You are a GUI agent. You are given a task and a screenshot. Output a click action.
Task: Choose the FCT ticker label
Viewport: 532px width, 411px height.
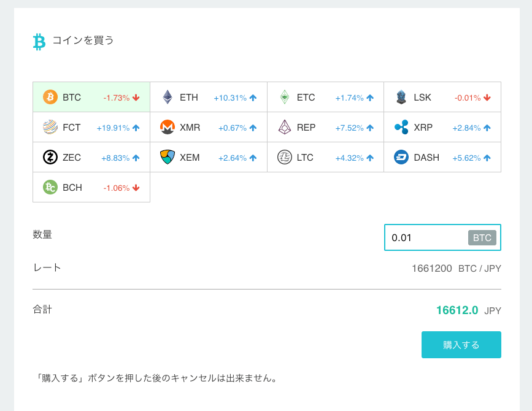[x=72, y=128]
